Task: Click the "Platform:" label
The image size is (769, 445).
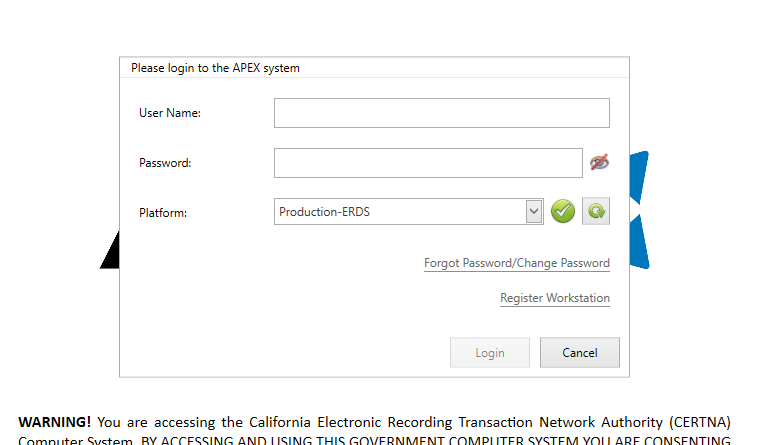Action: [163, 212]
